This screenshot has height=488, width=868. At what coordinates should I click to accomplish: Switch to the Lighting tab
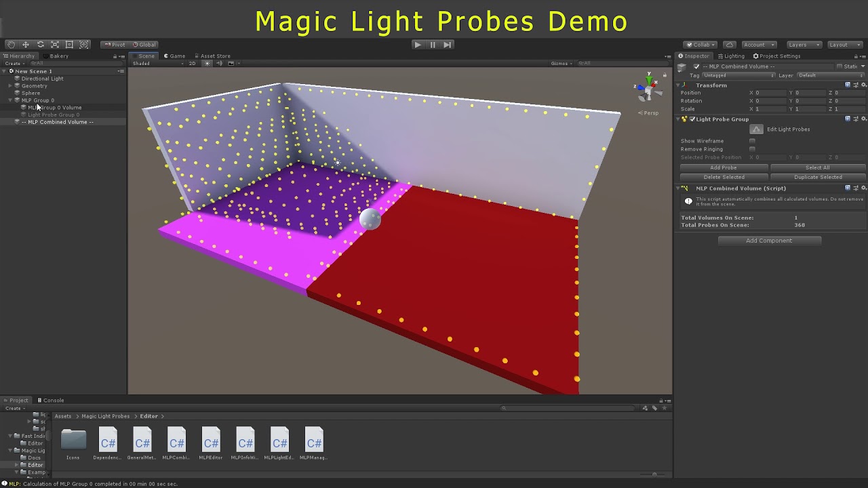[730, 56]
